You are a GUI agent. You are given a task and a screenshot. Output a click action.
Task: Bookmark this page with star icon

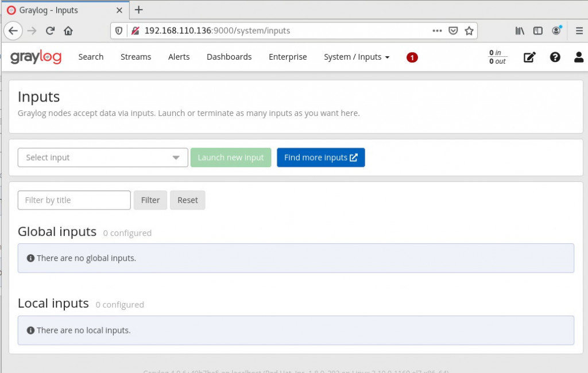(469, 31)
